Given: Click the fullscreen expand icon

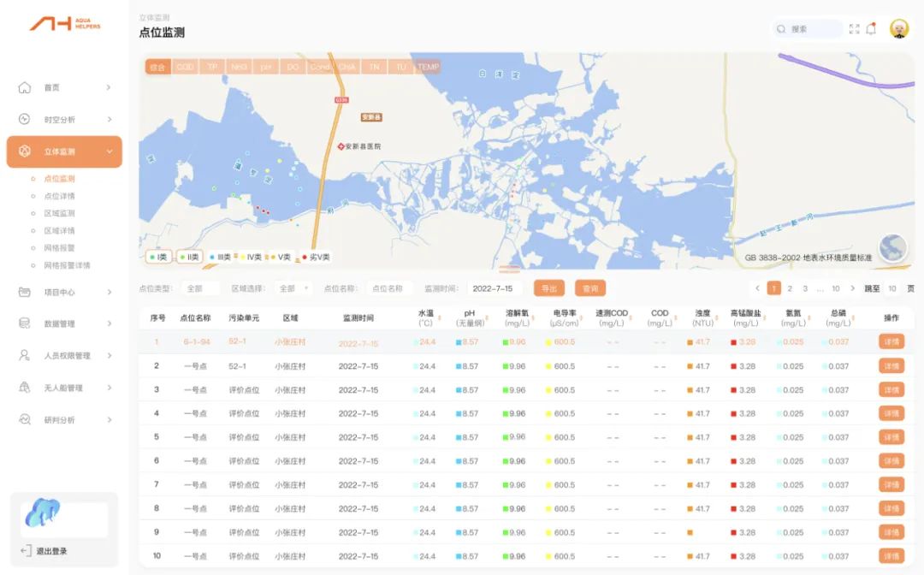Looking at the screenshot, I should pyautogui.click(x=854, y=29).
